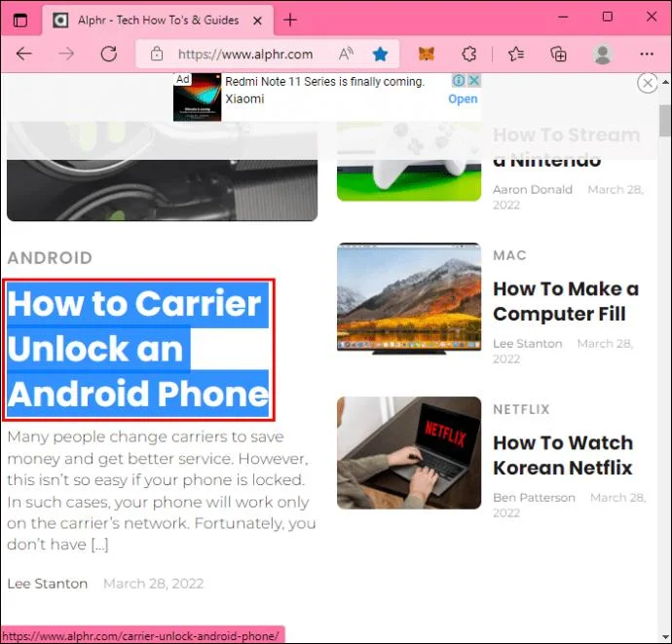Select the Alphr Tech How To's tab

158,20
